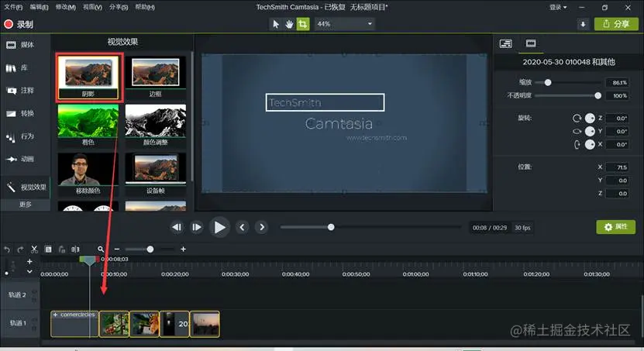Click the Z rotation 0.0° field

coord(618,119)
